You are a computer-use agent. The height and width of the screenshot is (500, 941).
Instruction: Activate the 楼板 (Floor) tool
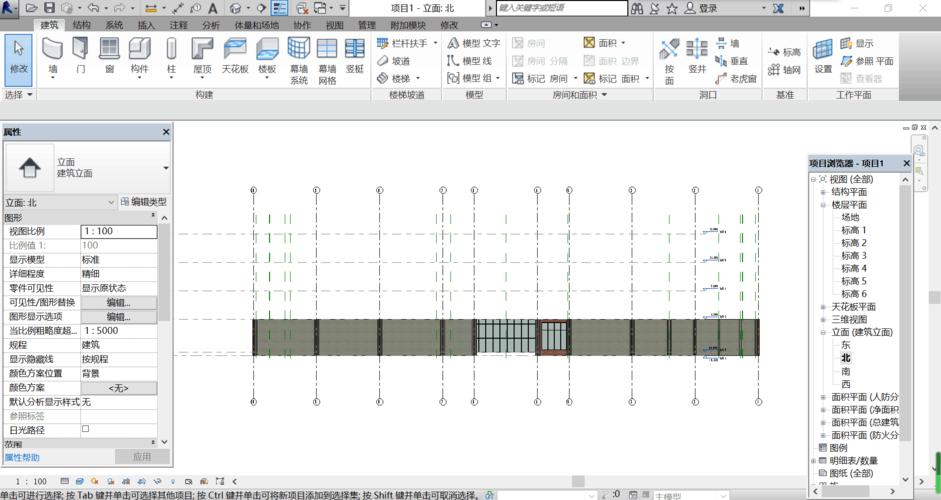click(x=267, y=55)
